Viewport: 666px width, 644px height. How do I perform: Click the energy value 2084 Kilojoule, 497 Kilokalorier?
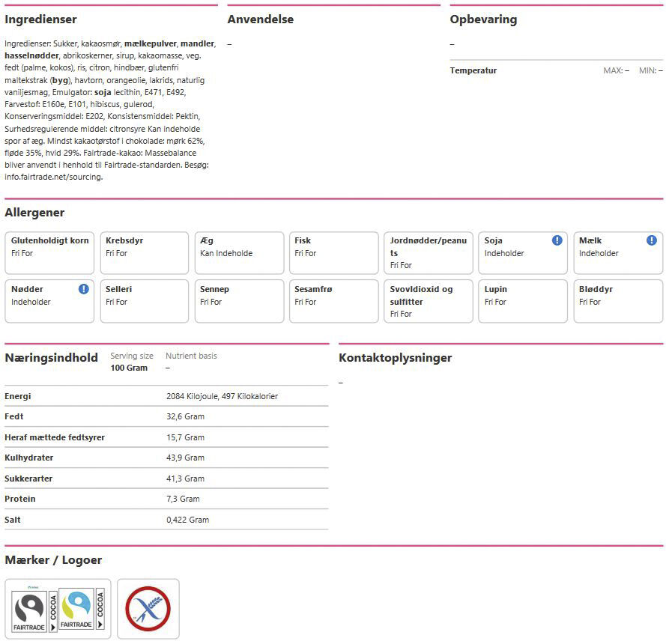(222, 396)
